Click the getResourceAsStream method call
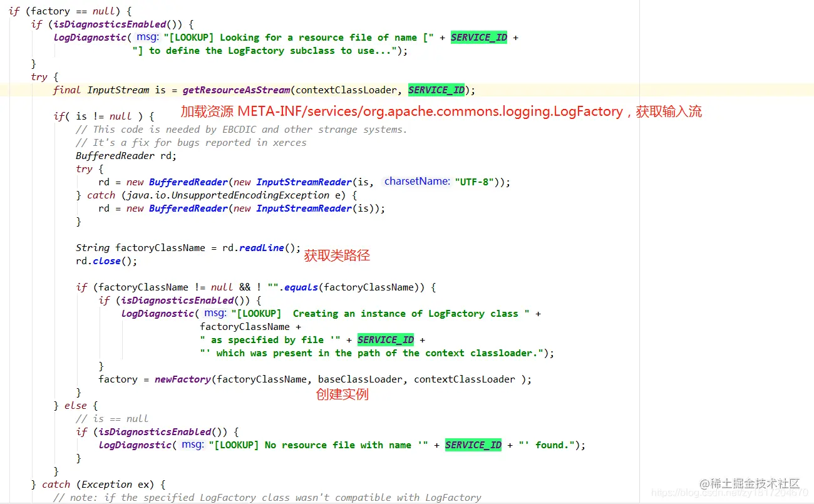The image size is (814, 504). (236, 90)
